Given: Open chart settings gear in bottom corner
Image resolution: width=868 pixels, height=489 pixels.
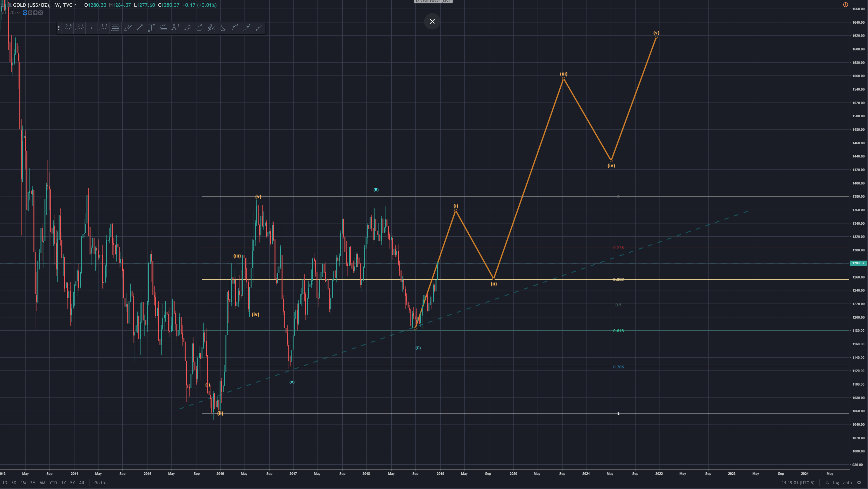Looking at the screenshot, I should pos(859,483).
